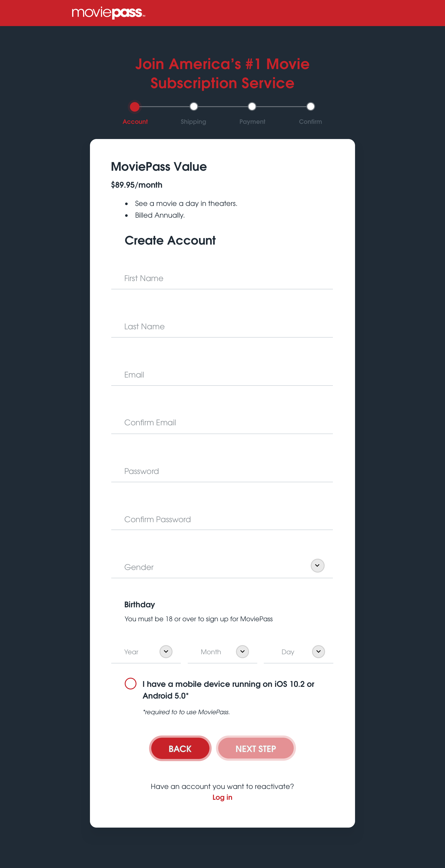Expand the birthday Year dropdown
This screenshot has width=445, height=868.
(166, 652)
